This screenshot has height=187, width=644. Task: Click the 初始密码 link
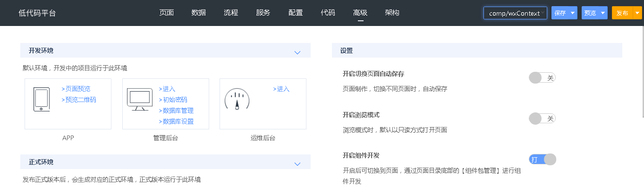(x=173, y=100)
